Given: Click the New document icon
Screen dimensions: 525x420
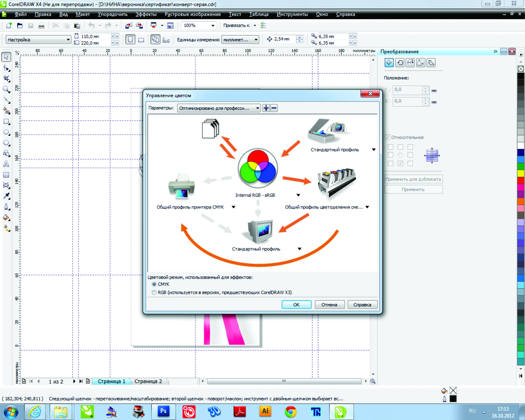Looking at the screenshot, I should pyautogui.click(x=9, y=25).
